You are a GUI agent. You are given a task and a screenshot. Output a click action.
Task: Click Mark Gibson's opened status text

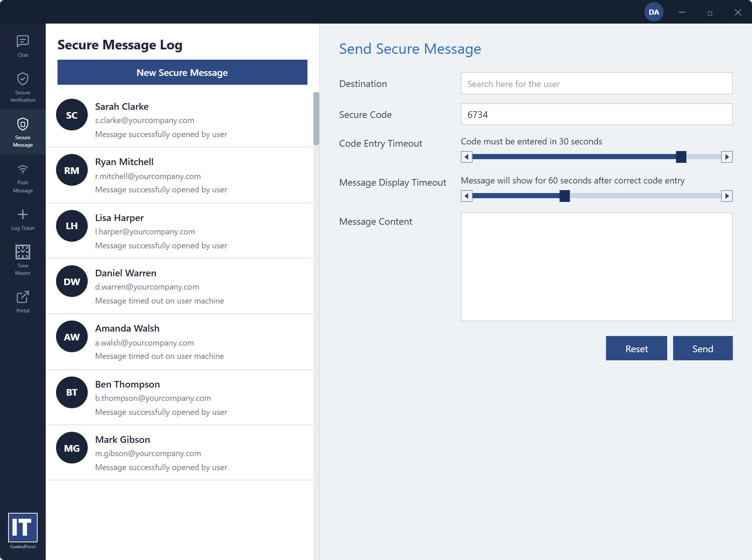tap(161, 467)
